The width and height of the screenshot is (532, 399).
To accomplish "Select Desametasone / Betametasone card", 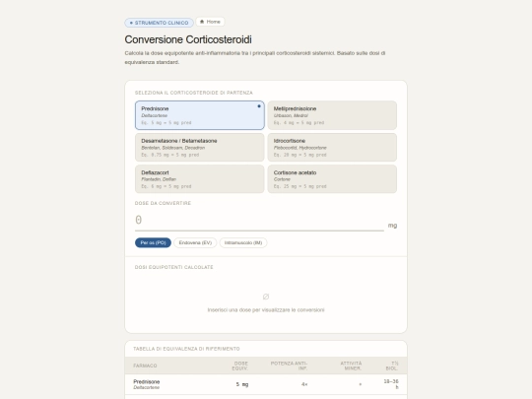I will [x=199, y=147].
